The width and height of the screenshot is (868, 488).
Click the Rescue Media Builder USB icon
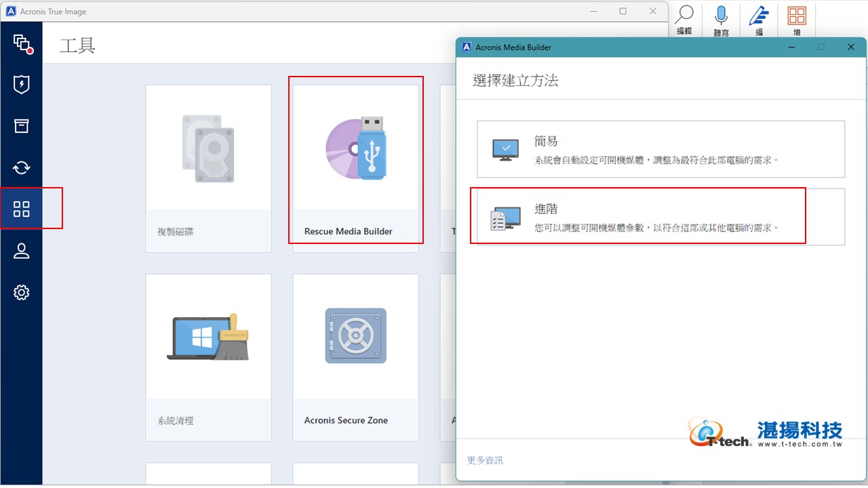point(356,148)
